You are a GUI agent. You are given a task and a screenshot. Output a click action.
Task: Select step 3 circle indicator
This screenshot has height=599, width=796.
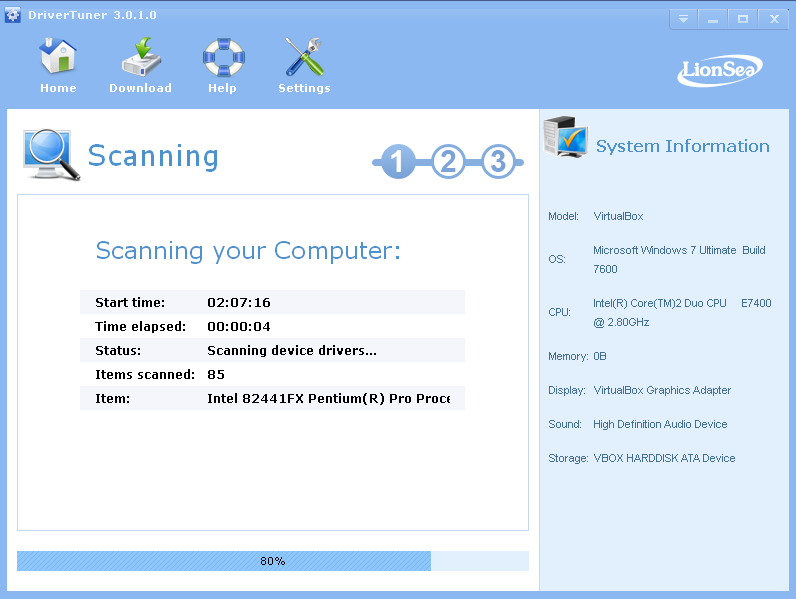coord(498,161)
